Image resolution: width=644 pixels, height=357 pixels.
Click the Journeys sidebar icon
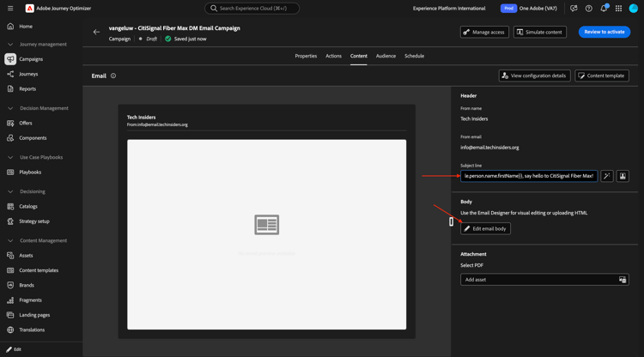point(10,74)
